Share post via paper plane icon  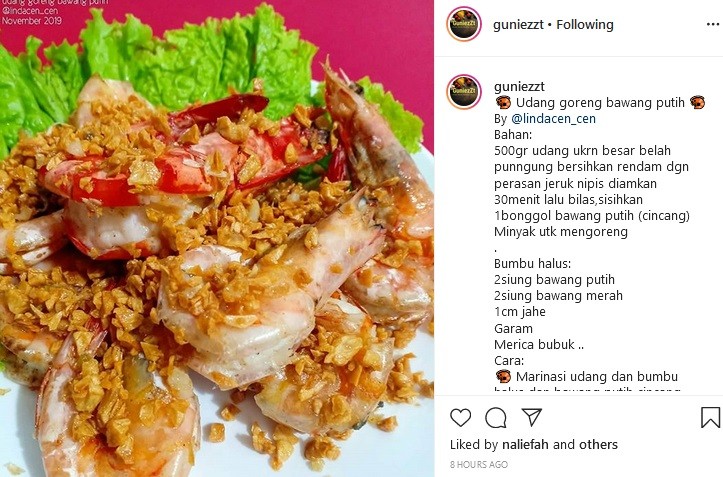[x=531, y=417]
